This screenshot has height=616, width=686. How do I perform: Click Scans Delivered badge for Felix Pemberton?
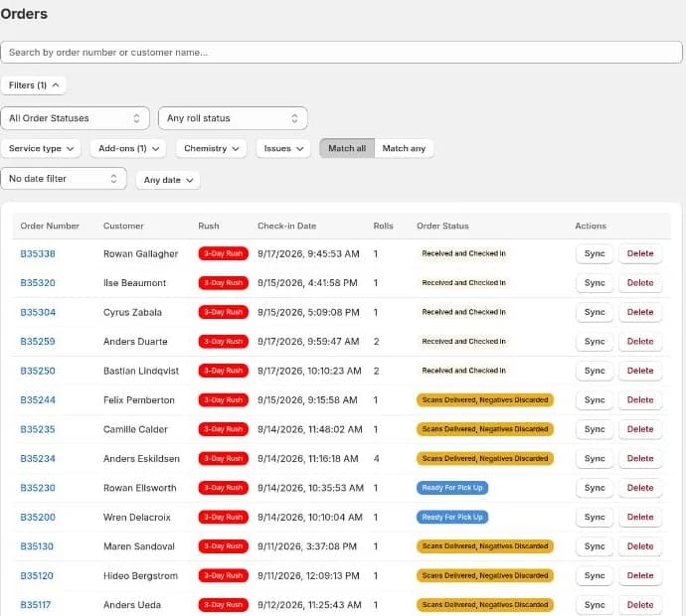485,400
